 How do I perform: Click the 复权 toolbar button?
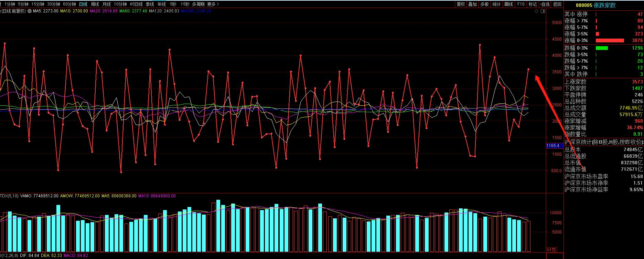coord(461,4)
